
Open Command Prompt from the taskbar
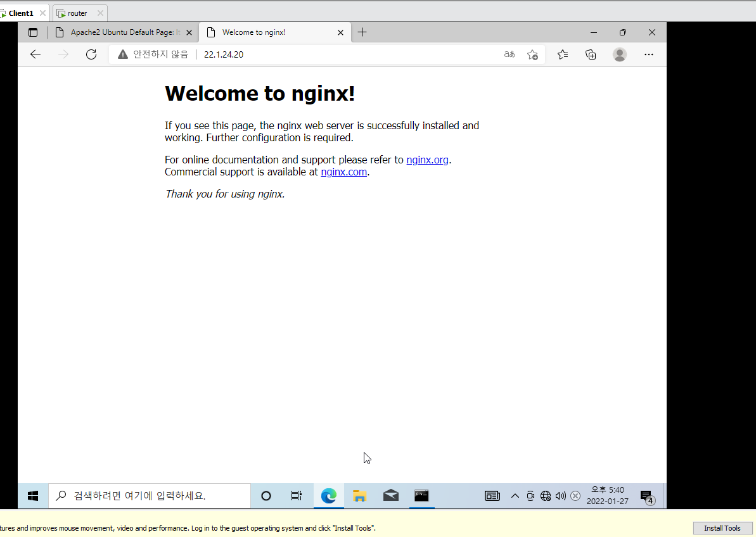click(x=421, y=496)
